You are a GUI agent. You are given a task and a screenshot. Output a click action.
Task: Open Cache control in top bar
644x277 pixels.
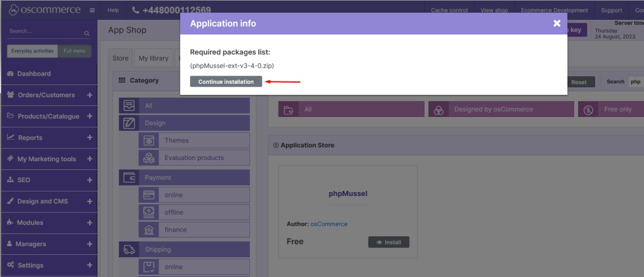pos(449,10)
